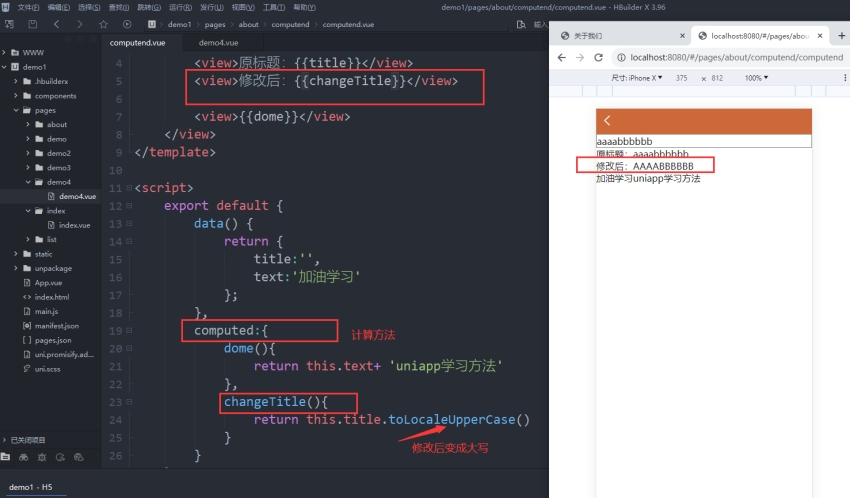This screenshot has height=498, width=850.
Task: Open the 100% zoom dropdown
Action: click(x=756, y=78)
